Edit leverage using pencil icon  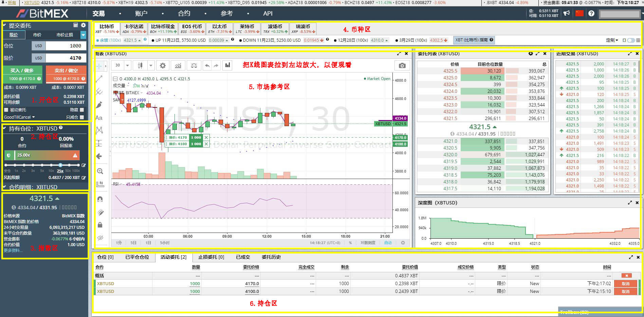(x=84, y=165)
